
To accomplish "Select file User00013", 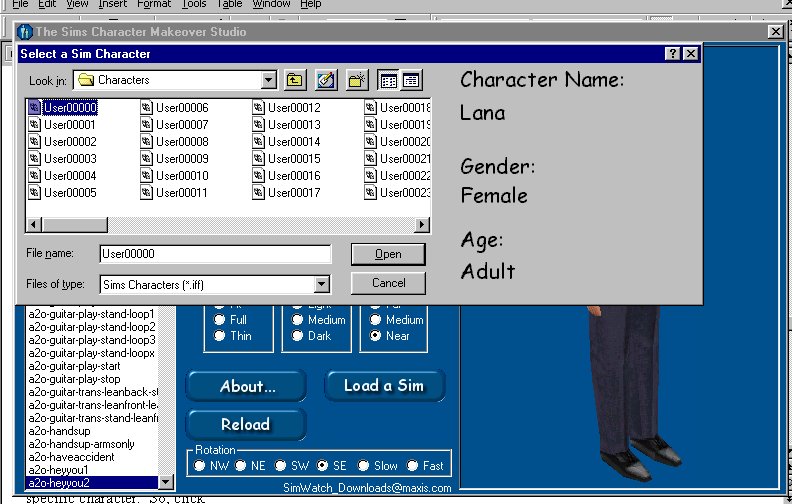I will (x=286, y=125).
